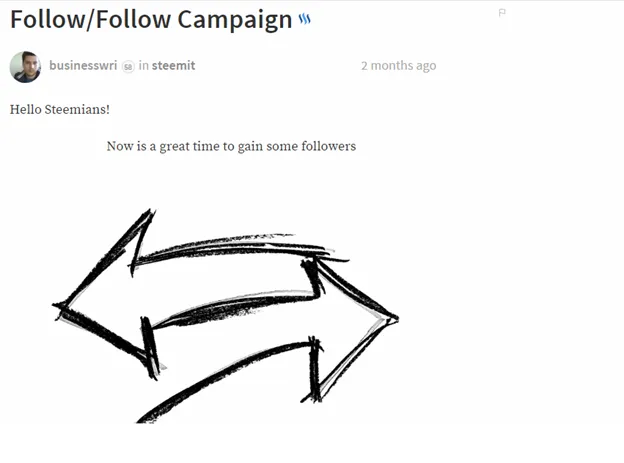
Task: Click the word 'in' before steemit
Action: (x=143, y=65)
